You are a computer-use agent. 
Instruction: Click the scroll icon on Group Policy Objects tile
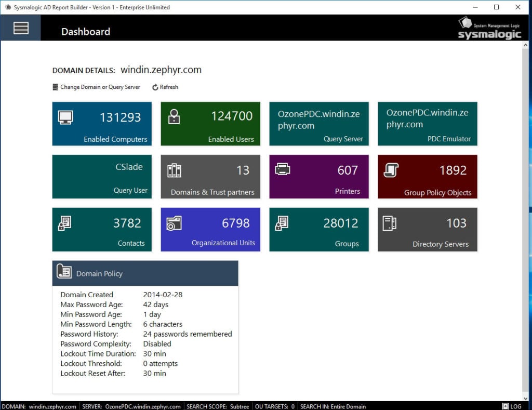(x=391, y=170)
